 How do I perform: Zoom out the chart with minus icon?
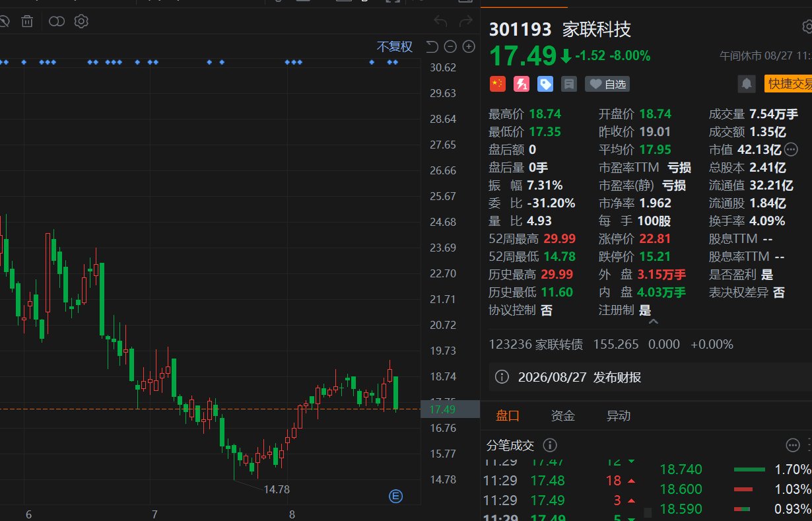click(450, 46)
